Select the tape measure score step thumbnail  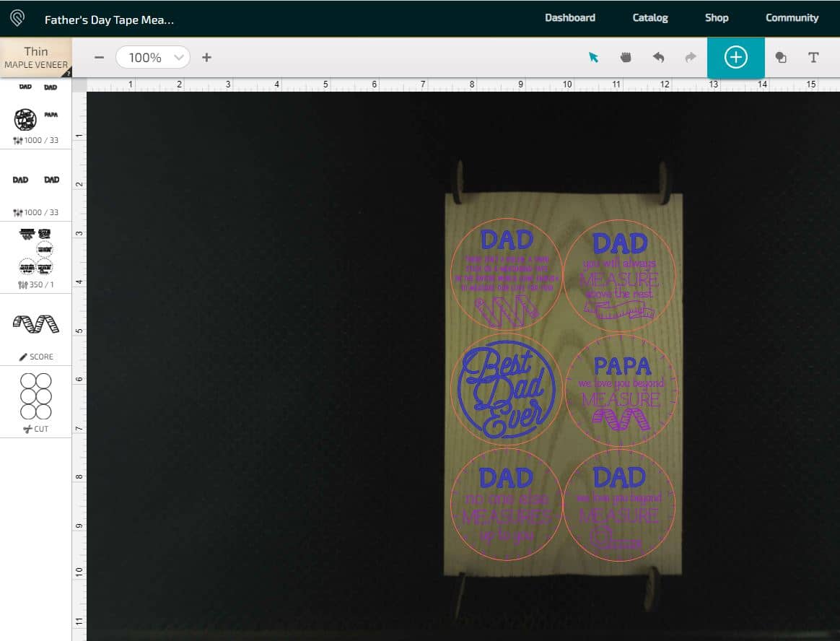point(36,323)
